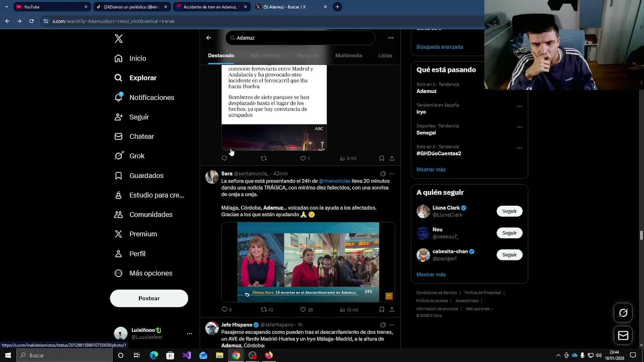Reply to Sara's post with 9 replies
The width and height of the screenshot is (644, 362).
pyautogui.click(x=226, y=310)
